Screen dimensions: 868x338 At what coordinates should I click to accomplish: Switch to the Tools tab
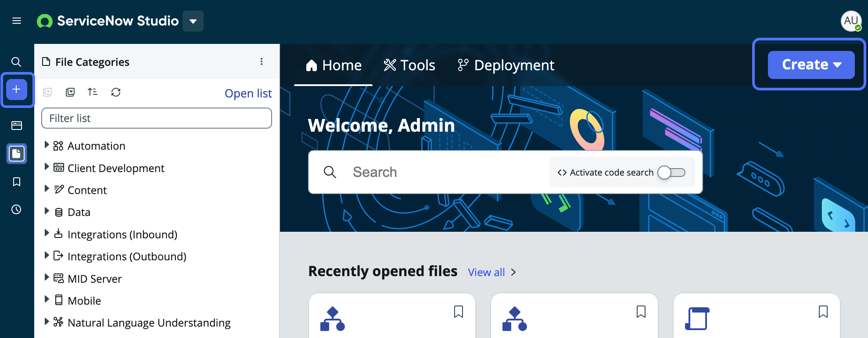click(x=409, y=65)
